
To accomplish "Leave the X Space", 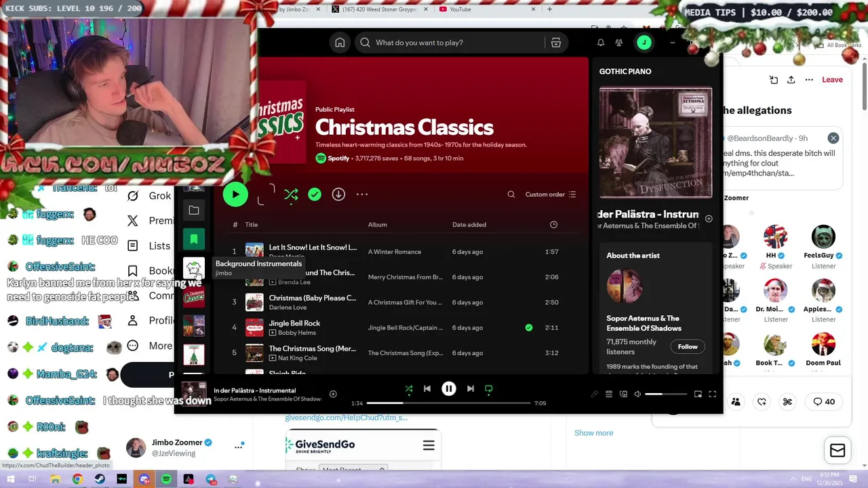I will (x=832, y=79).
